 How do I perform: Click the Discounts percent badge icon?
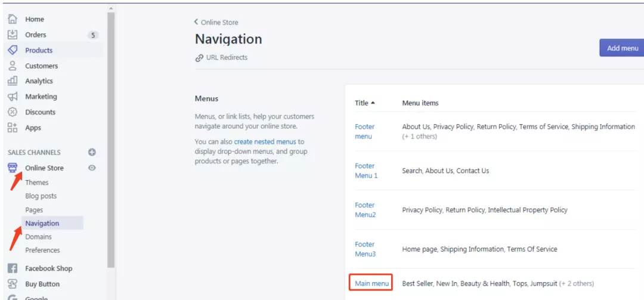click(13, 112)
